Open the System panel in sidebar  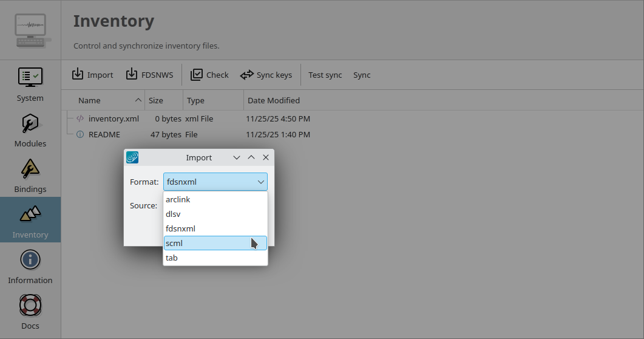click(x=30, y=84)
